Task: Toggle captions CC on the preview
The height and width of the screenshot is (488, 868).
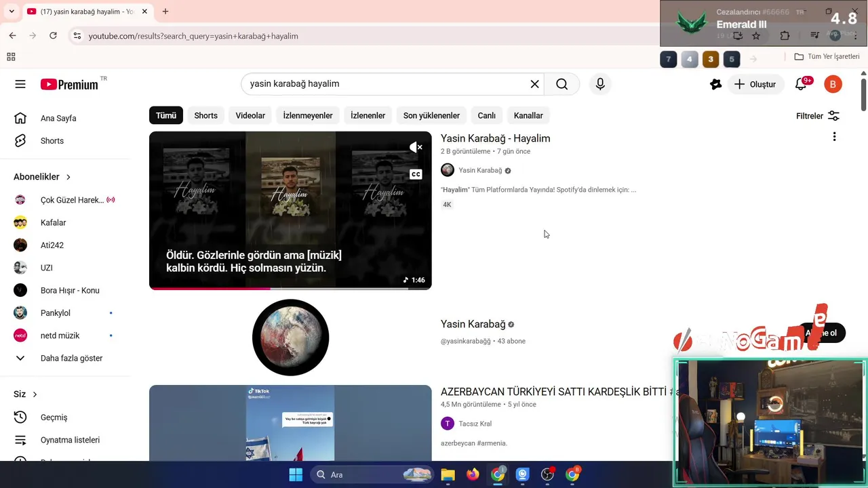Action: pyautogui.click(x=416, y=174)
